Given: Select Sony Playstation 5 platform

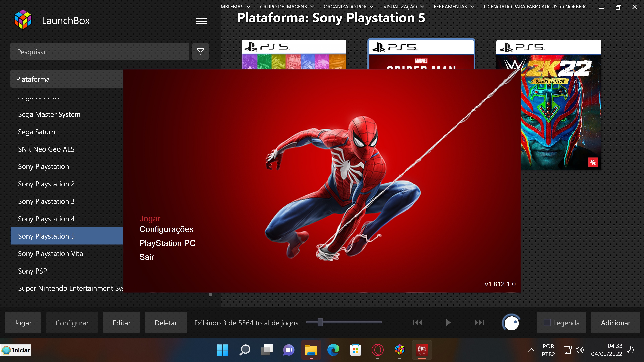Looking at the screenshot, I should coord(67,236).
